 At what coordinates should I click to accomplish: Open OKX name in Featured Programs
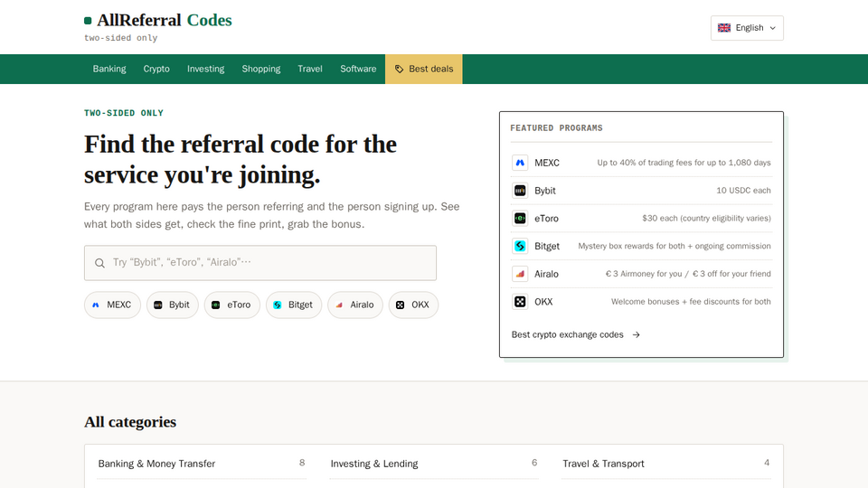(x=543, y=302)
